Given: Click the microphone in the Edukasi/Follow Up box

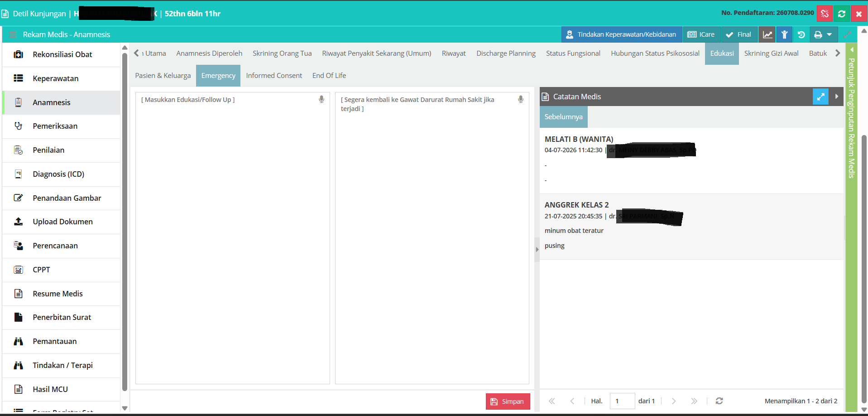Looking at the screenshot, I should click(321, 99).
